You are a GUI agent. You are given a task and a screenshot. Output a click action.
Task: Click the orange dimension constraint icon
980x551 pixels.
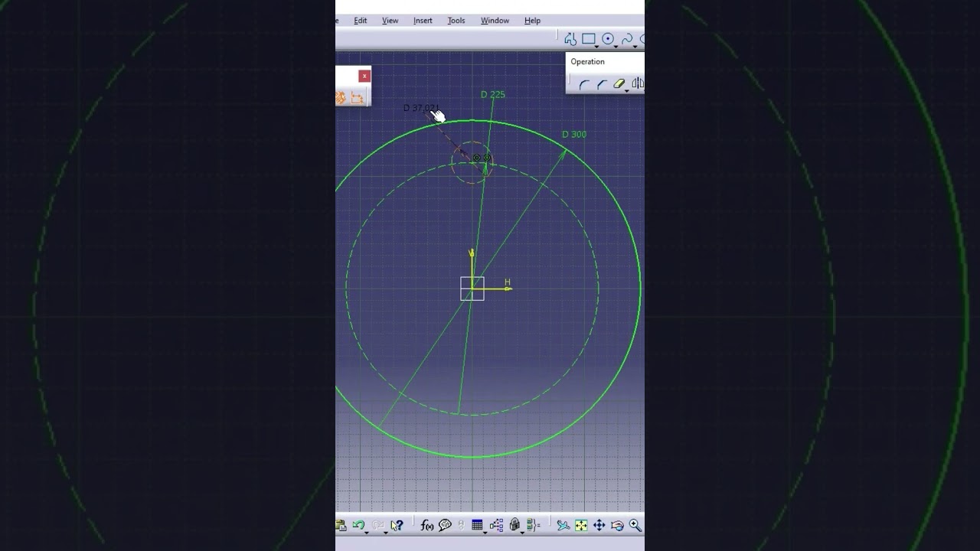pos(357,98)
